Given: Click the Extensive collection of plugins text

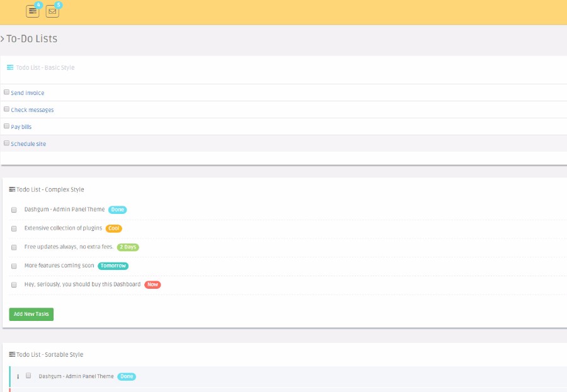Looking at the screenshot, I should pos(63,228).
